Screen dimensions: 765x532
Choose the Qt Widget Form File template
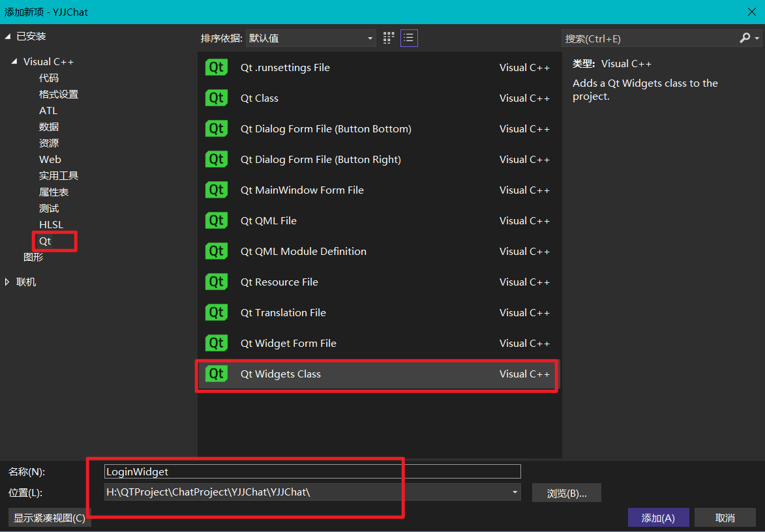pos(378,344)
